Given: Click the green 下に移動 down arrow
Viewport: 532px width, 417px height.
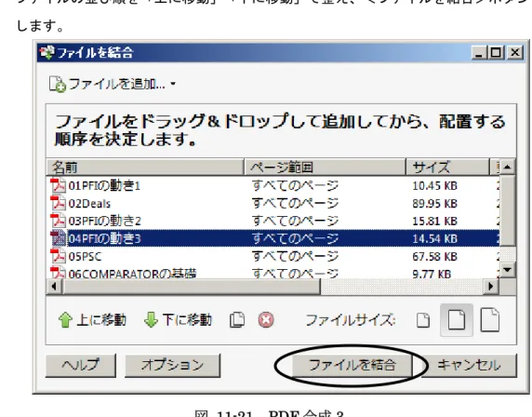Looking at the screenshot, I should point(151,320).
